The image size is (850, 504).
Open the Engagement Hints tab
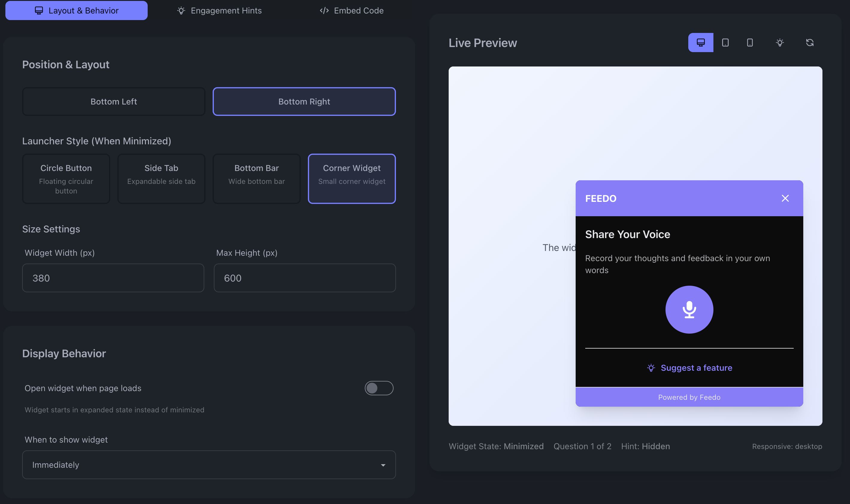(219, 10)
